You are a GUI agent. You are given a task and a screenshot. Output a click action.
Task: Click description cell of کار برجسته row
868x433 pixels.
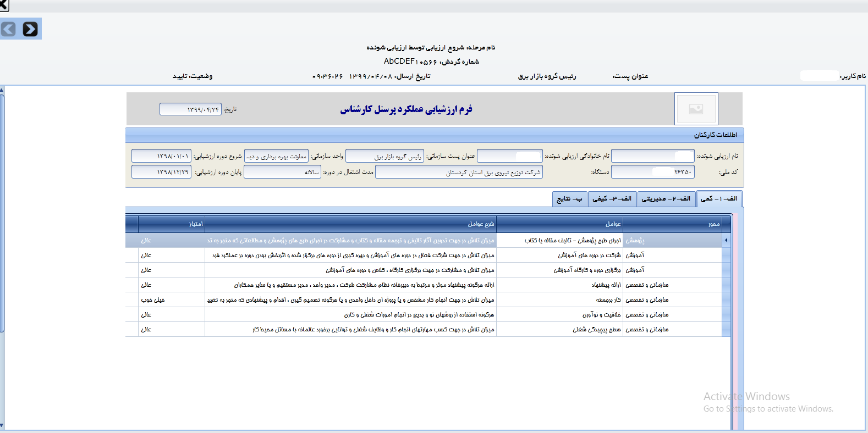350,299
